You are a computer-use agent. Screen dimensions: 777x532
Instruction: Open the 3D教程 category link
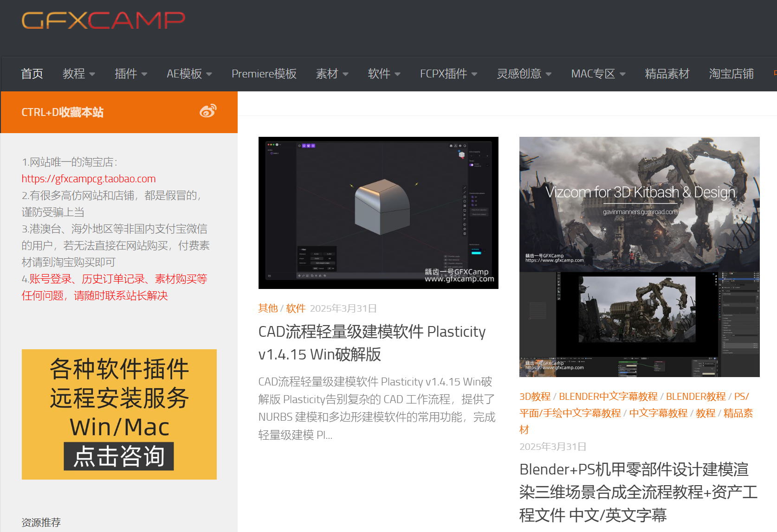pyautogui.click(x=535, y=397)
